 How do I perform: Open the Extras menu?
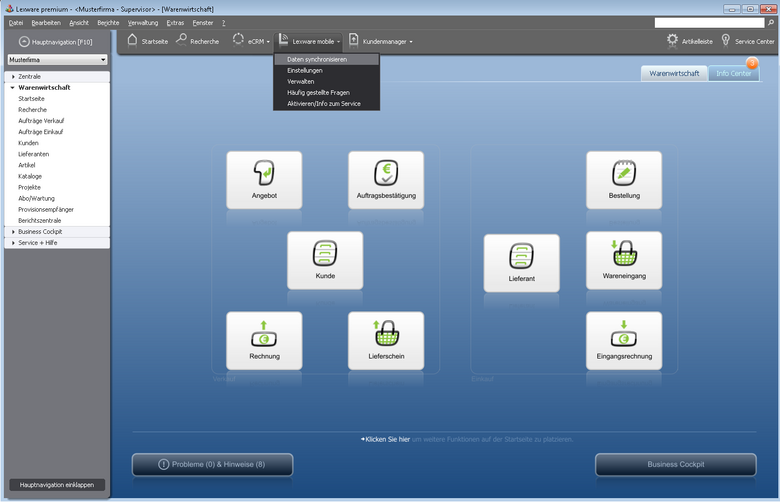175,23
